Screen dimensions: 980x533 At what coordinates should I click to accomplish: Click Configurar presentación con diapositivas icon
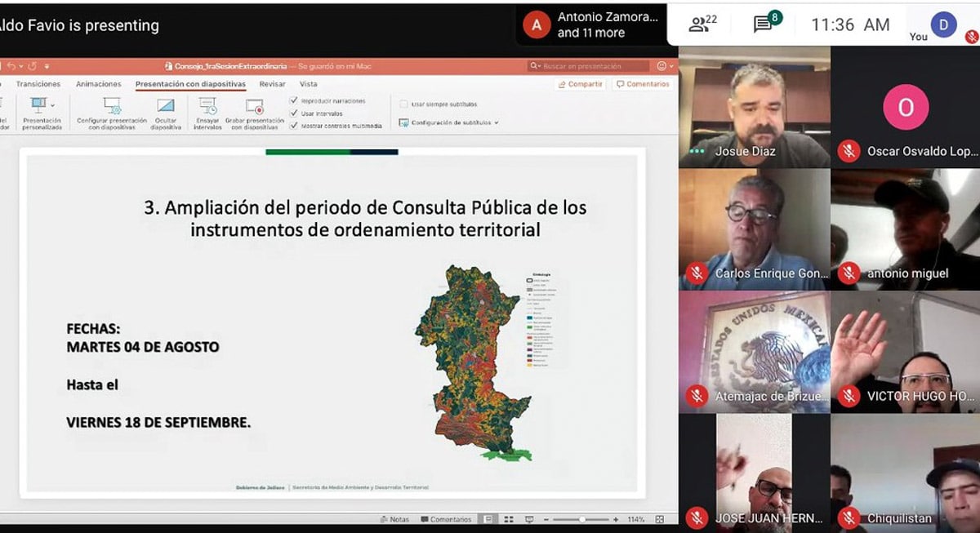112,106
